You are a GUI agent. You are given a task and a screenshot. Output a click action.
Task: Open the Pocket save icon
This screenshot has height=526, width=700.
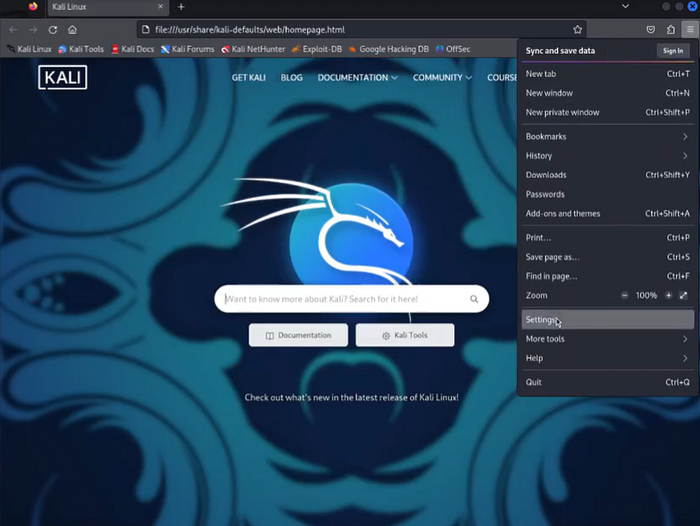click(651, 30)
